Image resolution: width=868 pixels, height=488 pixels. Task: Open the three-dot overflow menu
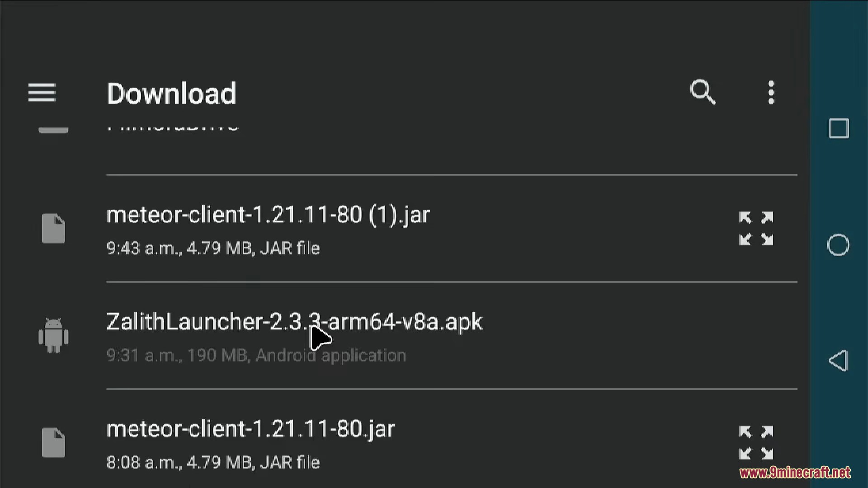point(771,92)
